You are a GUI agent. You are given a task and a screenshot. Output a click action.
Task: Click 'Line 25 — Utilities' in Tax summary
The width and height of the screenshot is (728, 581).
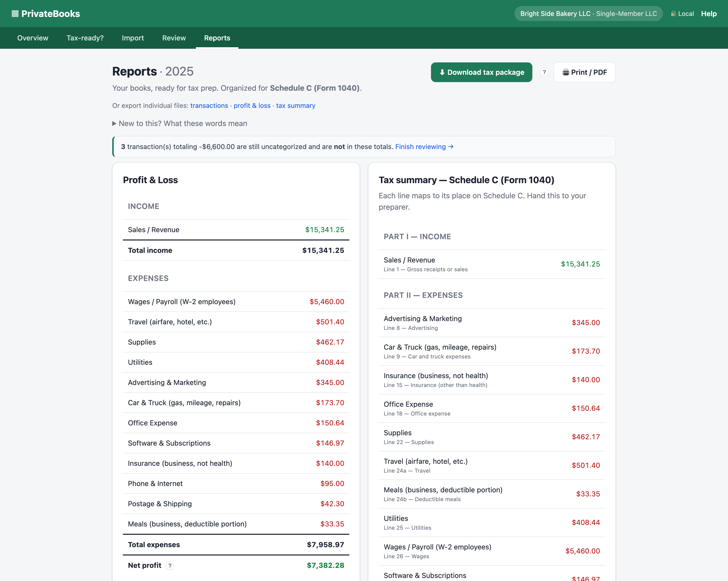(407, 528)
